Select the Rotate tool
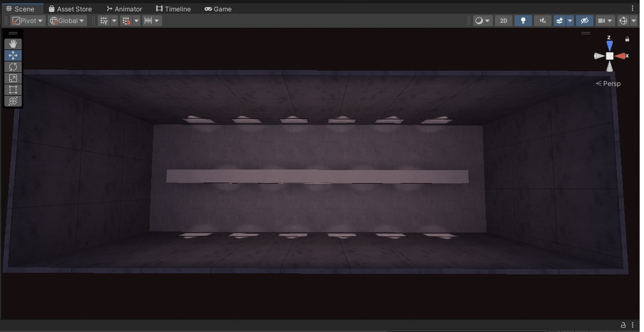The width and height of the screenshot is (644, 332). (13, 67)
